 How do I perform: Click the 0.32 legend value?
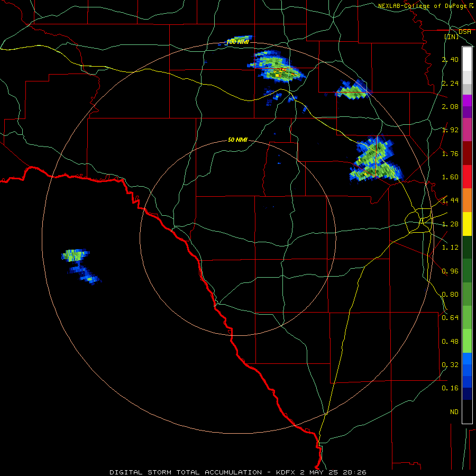click(x=450, y=365)
